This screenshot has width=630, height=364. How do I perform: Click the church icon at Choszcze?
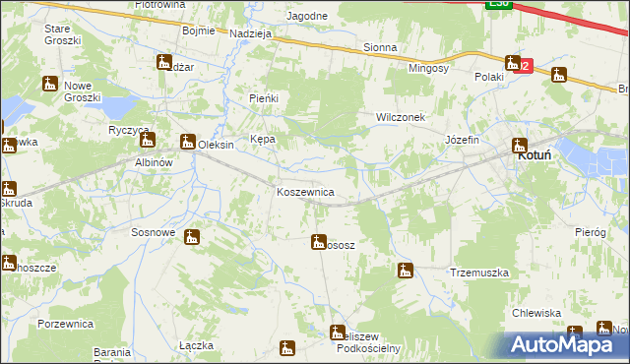9,263
